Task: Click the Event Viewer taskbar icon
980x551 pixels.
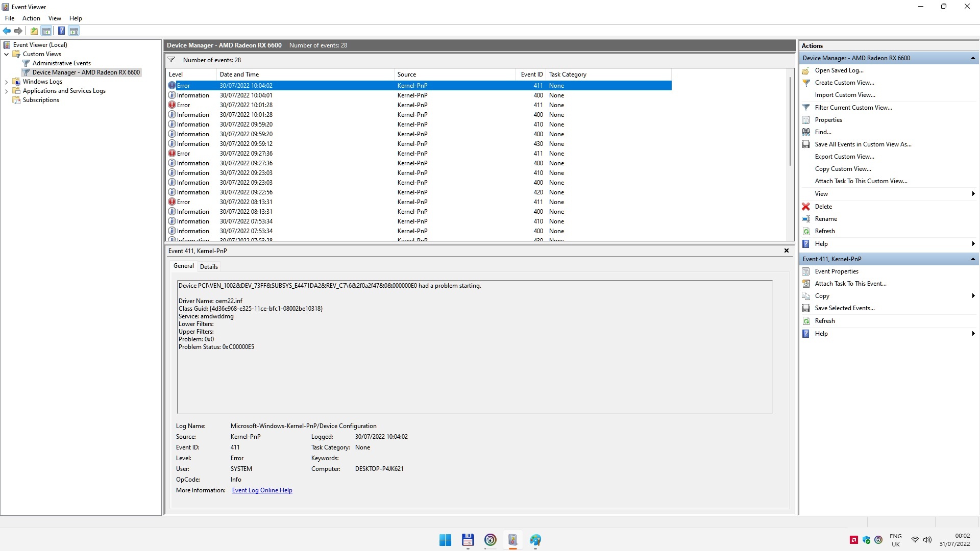Action: [x=512, y=540]
